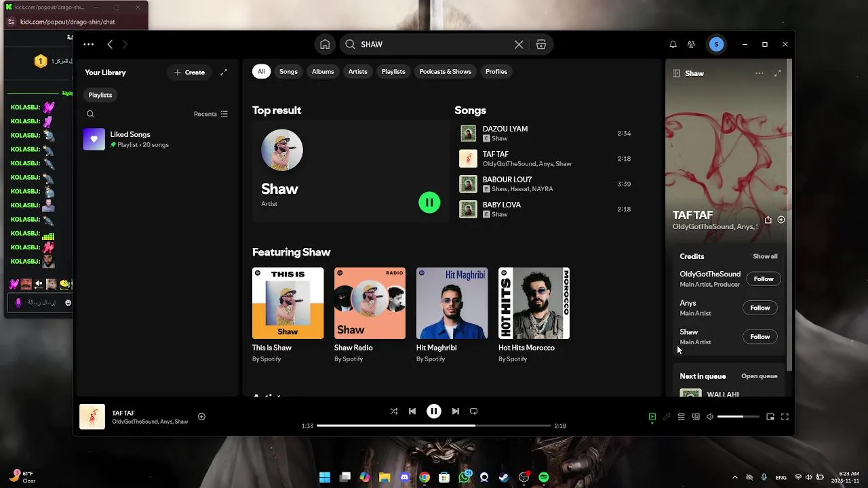The image size is (868, 488).
Task: Add current track to Liked Songs in player bar
Action: click(x=201, y=417)
